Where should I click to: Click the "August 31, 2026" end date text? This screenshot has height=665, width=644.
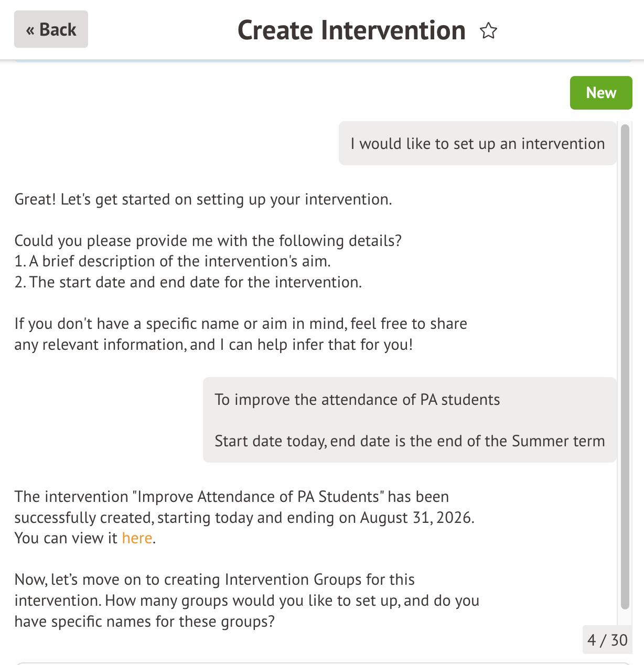click(416, 518)
